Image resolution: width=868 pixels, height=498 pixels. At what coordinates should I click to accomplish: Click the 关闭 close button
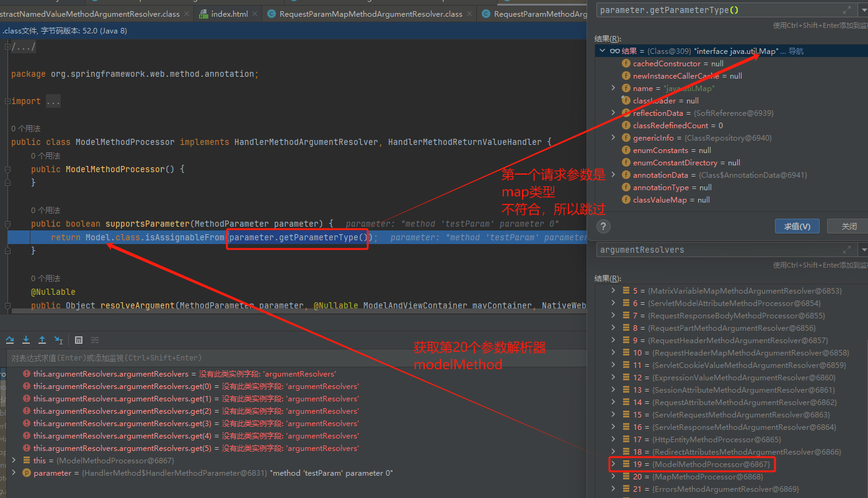849,226
